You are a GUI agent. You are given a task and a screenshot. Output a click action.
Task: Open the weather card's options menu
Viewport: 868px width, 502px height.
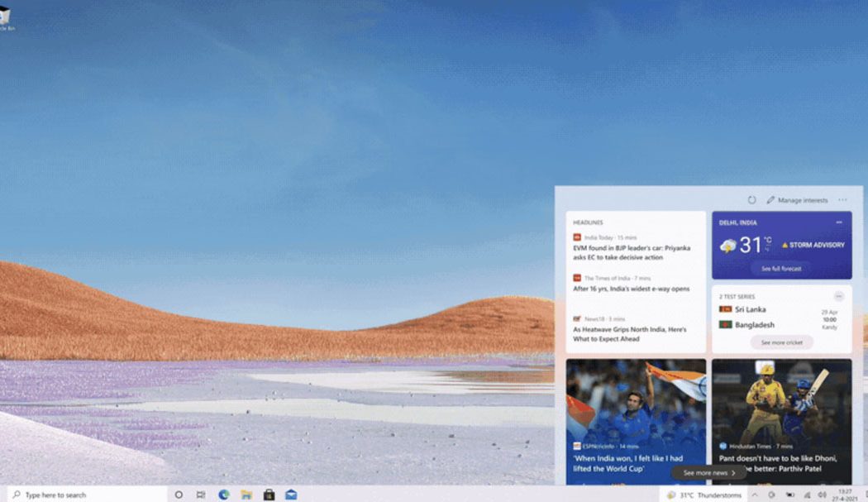[839, 222]
